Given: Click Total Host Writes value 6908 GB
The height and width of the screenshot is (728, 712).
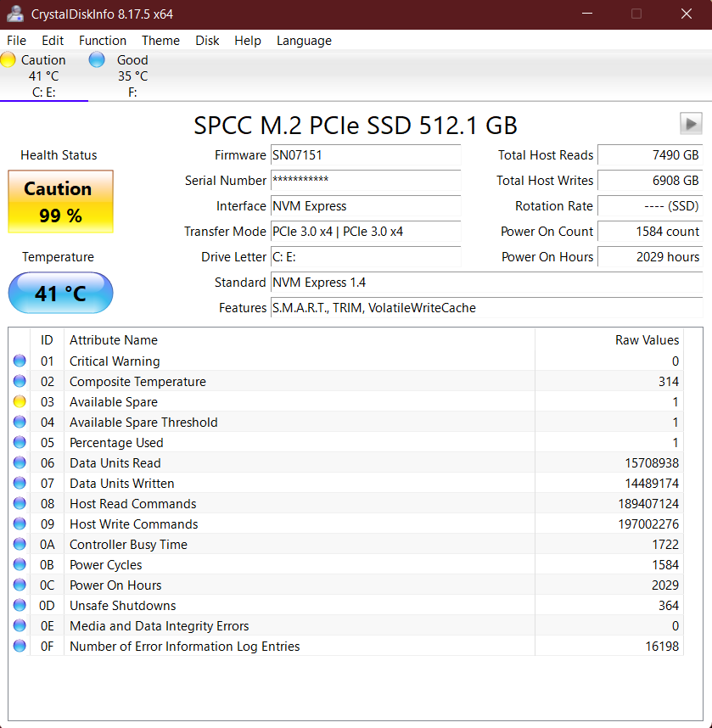Looking at the screenshot, I should 650,181.
